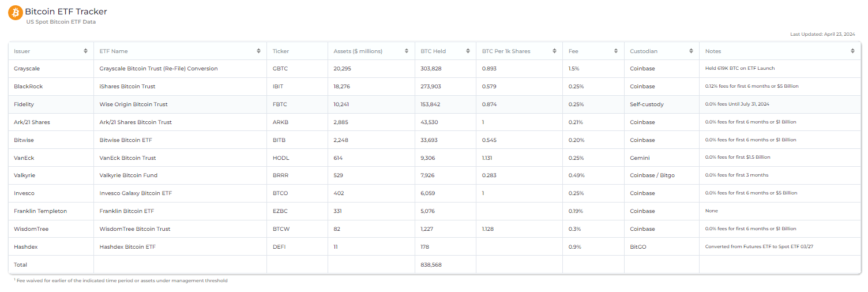Sort table using Assets ($ millions) arrows
868x292 pixels.
(x=407, y=51)
